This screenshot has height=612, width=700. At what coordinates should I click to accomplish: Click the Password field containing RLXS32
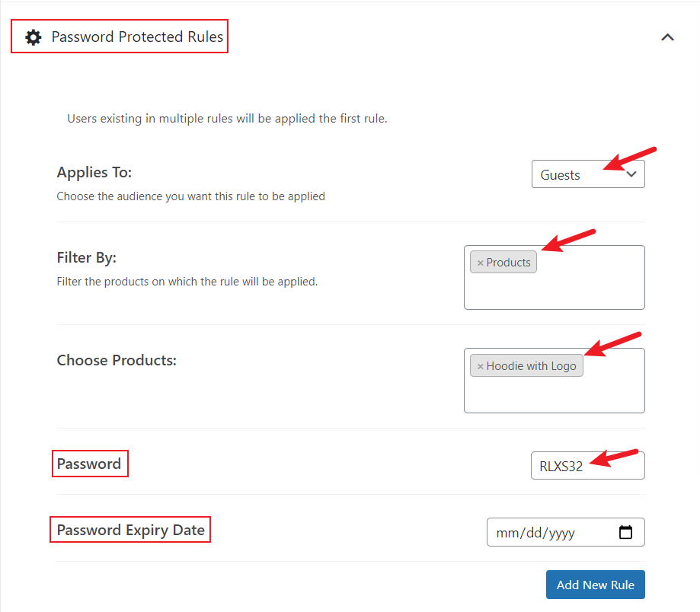coord(587,466)
